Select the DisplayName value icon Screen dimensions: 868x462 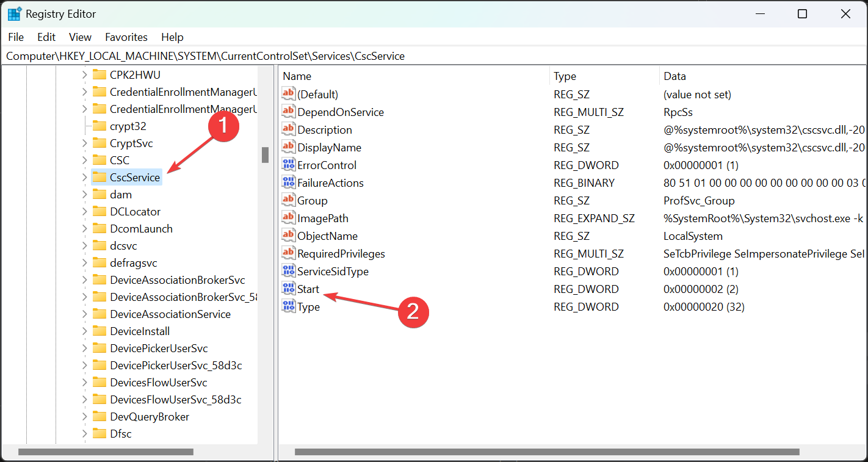click(288, 147)
